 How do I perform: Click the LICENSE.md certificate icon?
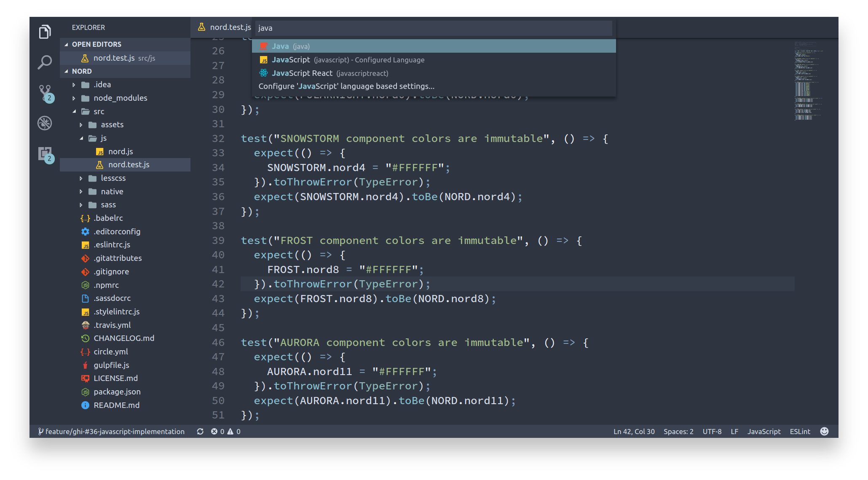click(85, 378)
